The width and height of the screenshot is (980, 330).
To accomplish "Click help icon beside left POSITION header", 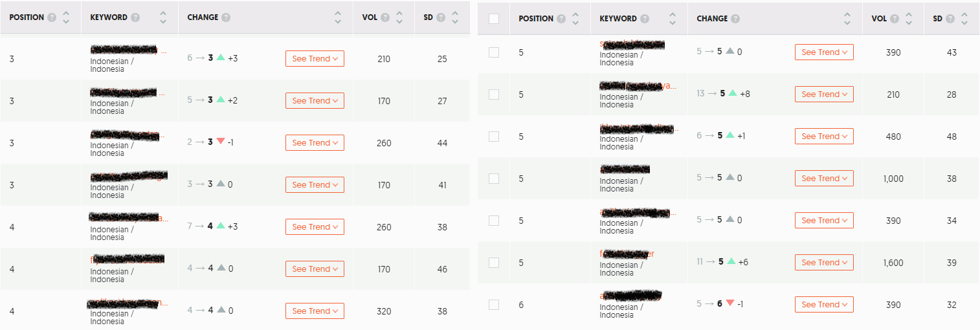I will (52, 17).
